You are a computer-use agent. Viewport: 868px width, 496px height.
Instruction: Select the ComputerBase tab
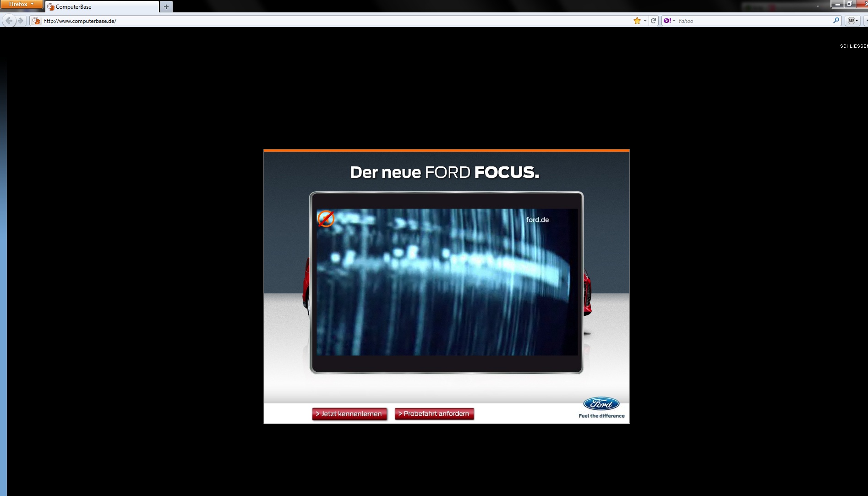(102, 7)
